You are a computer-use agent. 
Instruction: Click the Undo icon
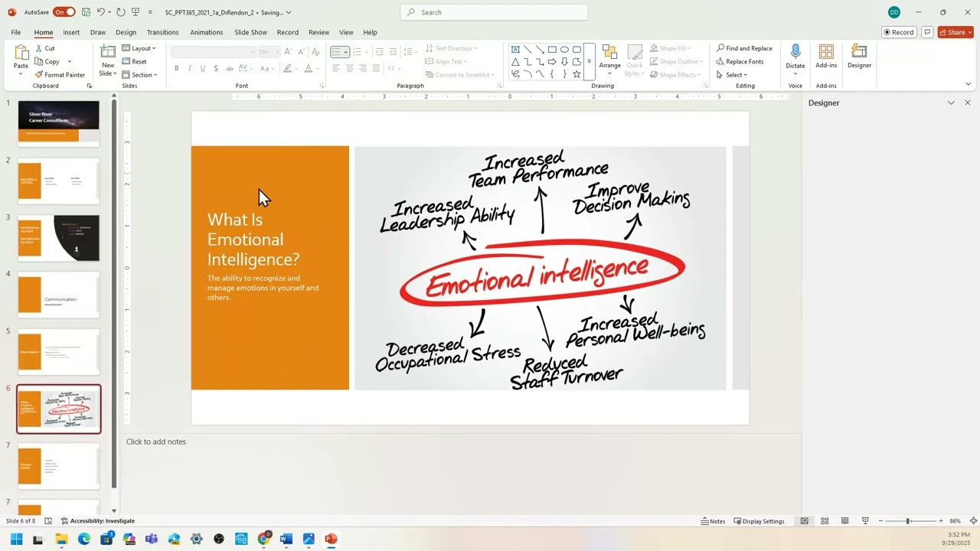(x=100, y=12)
